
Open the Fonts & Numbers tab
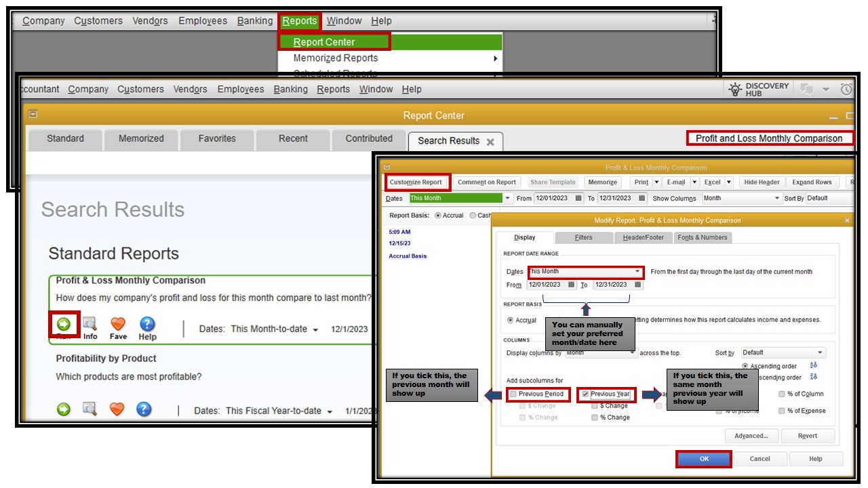[703, 238]
